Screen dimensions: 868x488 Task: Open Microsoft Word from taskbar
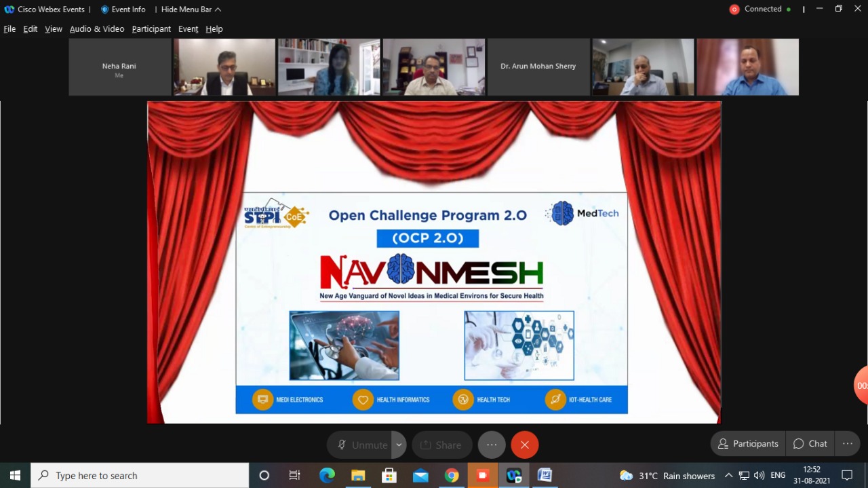[x=545, y=475]
